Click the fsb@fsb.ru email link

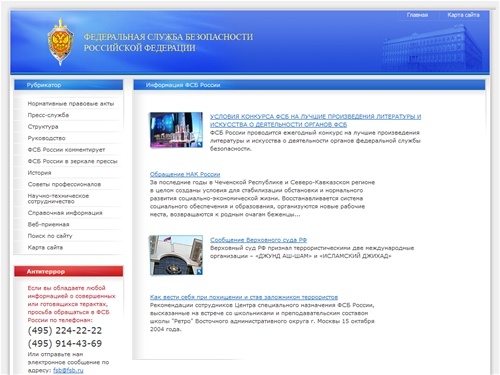pyautogui.click(x=68, y=370)
